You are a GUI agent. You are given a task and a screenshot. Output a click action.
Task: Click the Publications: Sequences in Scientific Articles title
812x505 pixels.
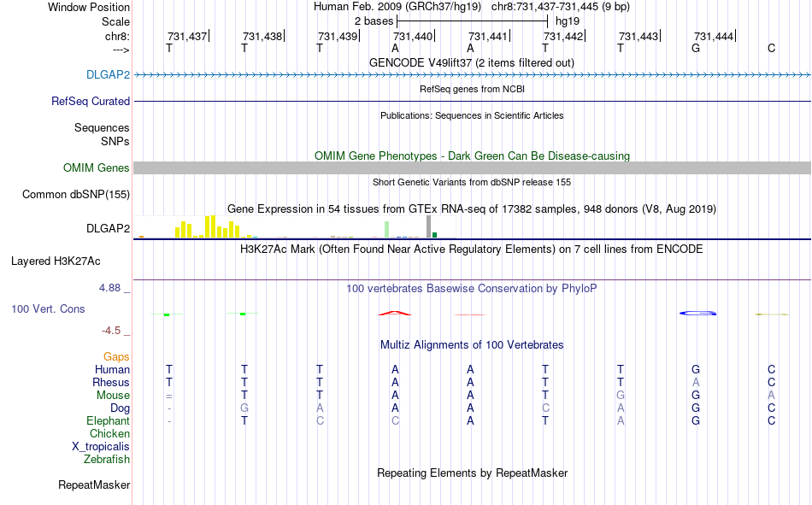click(x=472, y=115)
